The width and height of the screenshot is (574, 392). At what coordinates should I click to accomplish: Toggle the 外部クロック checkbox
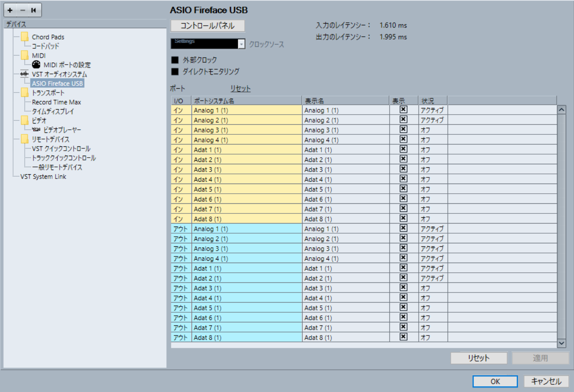175,60
